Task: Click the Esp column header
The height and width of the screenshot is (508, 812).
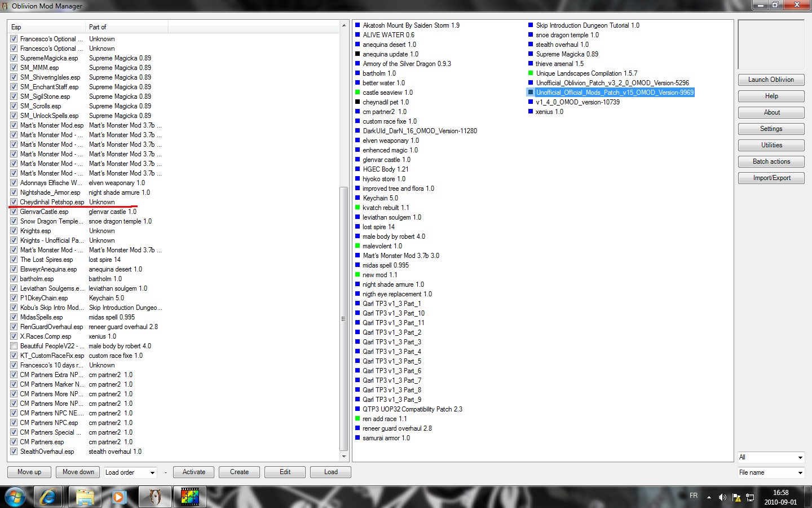Action: pyautogui.click(x=47, y=27)
